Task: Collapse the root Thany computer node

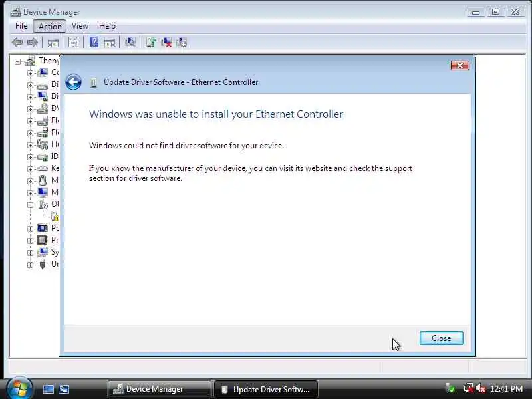Action: pos(18,61)
